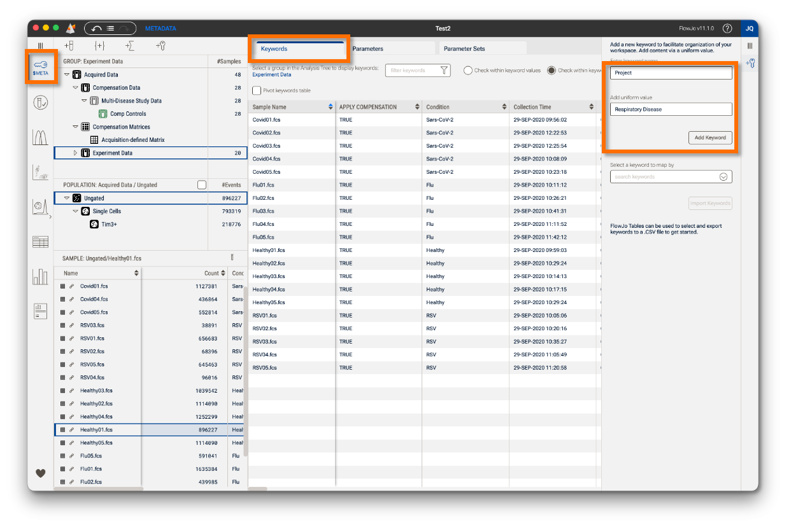
Task: Collapse the Acquired Data group
Action: click(67, 75)
